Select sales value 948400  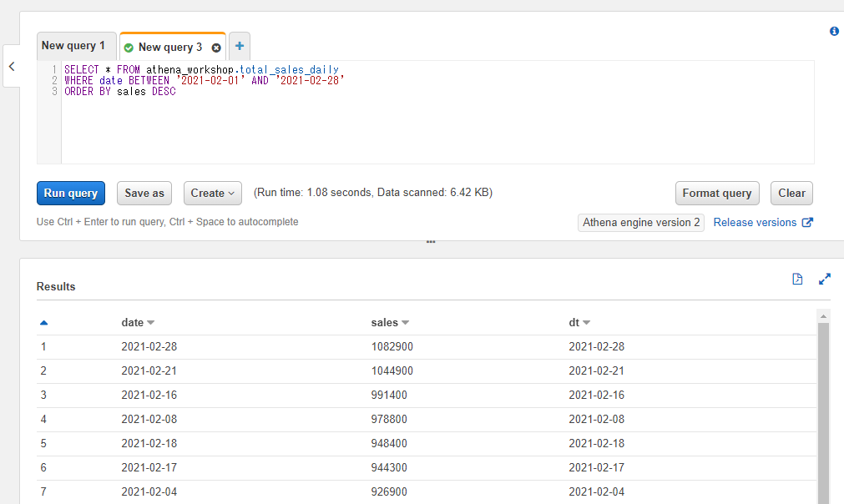pos(389,444)
